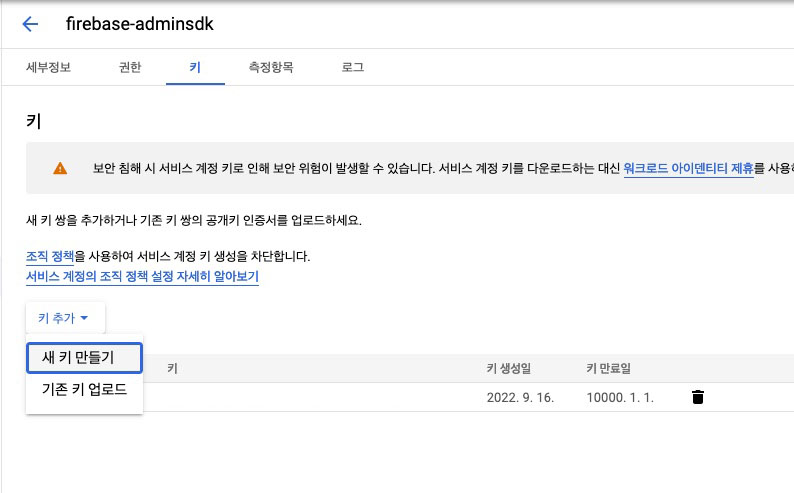Open the 세부정보 tab
794x493 pixels.
(48, 67)
